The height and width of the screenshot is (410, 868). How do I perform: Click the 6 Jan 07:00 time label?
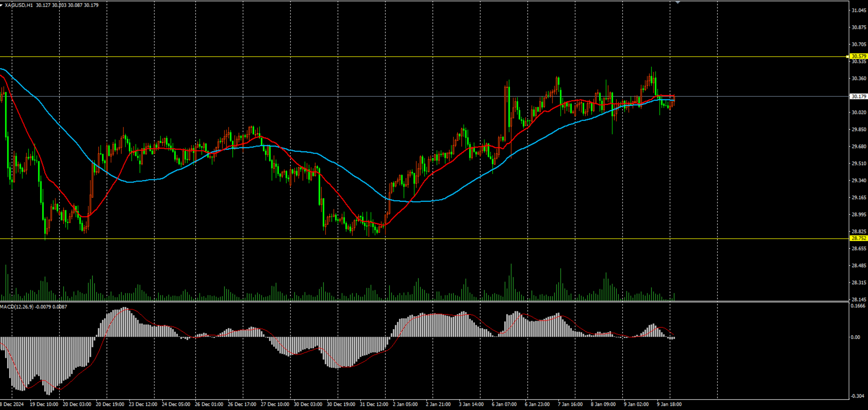[505, 405]
